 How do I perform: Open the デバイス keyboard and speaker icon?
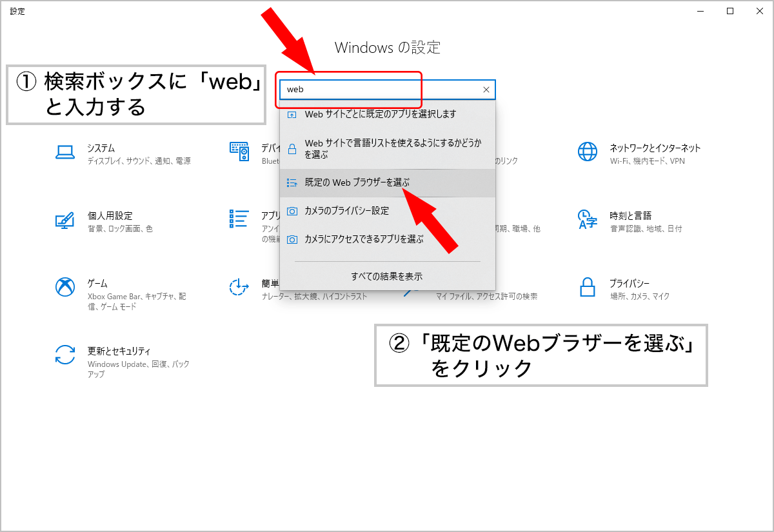pos(239,152)
